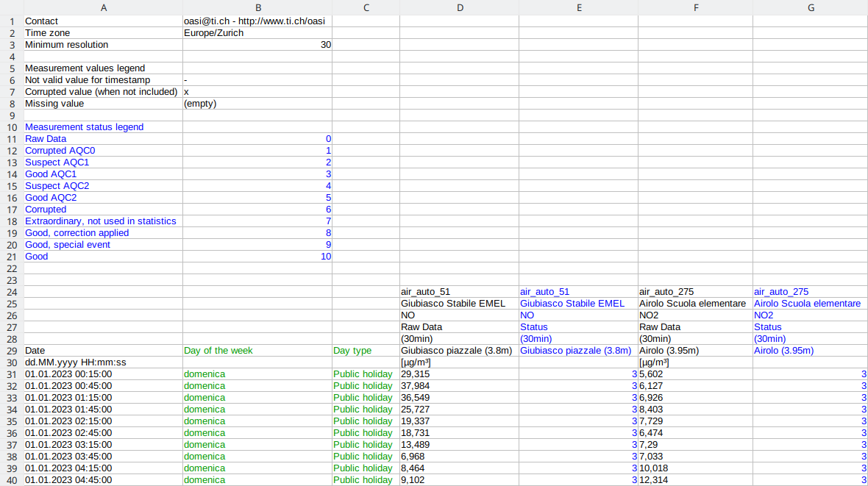This screenshot has height=486, width=868.
Task: Click the 'Good AQC1' cell
Action: point(103,174)
